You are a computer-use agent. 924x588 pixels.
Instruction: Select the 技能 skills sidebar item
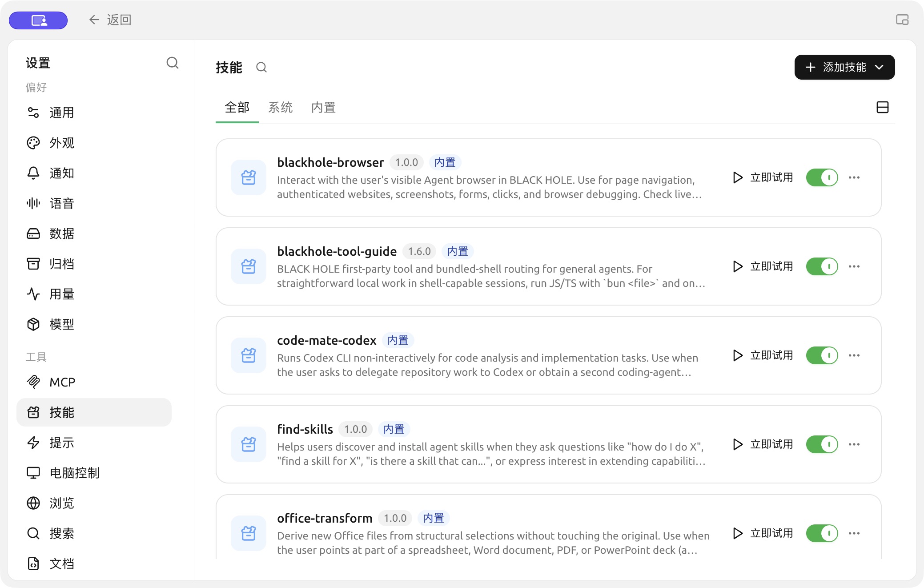pyautogui.click(x=94, y=412)
